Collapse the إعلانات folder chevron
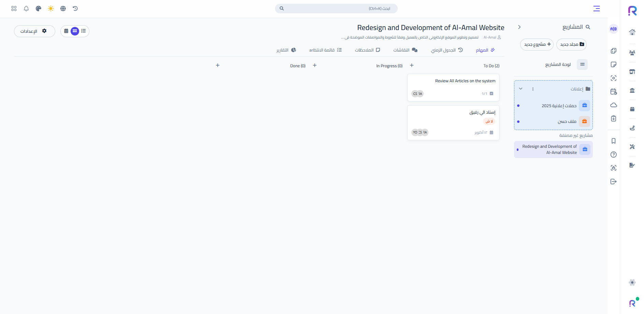 (x=521, y=89)
